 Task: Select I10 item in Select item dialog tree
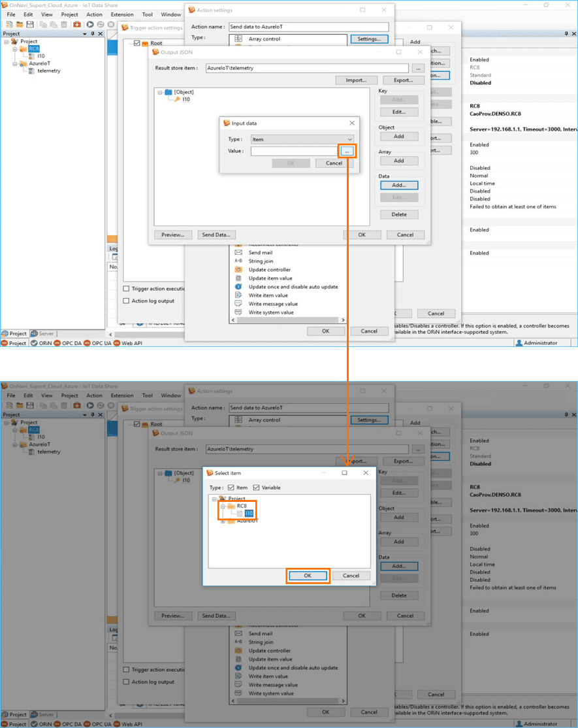(249, 514)
